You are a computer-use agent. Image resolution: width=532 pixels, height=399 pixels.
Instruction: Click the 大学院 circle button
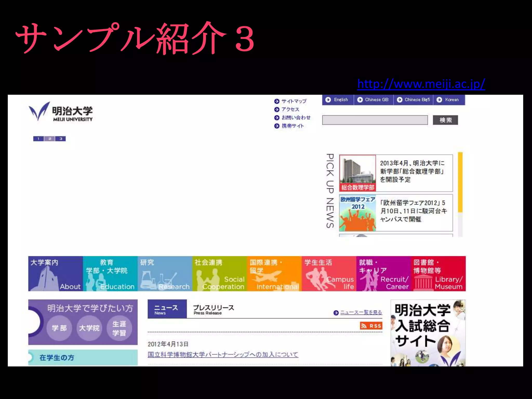pos(89,328)
